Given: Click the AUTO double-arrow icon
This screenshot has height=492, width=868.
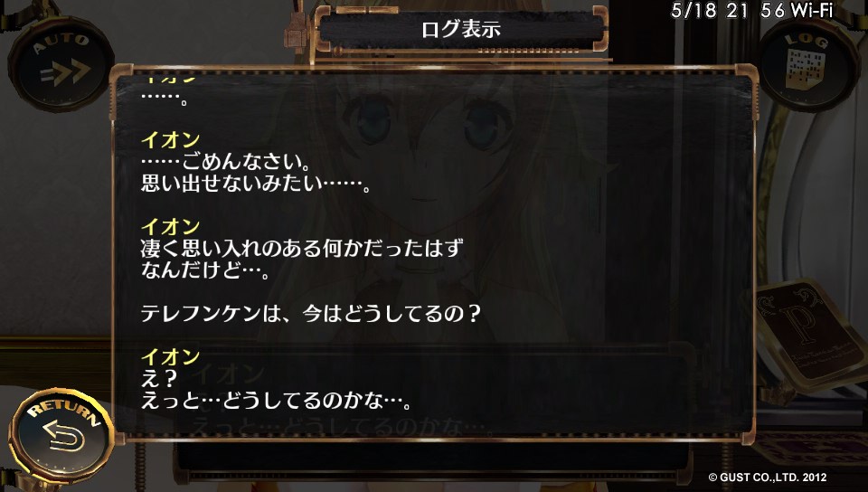Looking at the screenshot, I should 65,72.
